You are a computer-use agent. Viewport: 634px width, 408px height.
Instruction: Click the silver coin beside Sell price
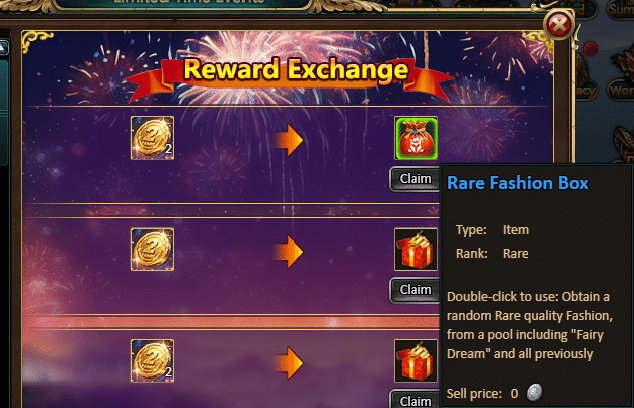534,393
